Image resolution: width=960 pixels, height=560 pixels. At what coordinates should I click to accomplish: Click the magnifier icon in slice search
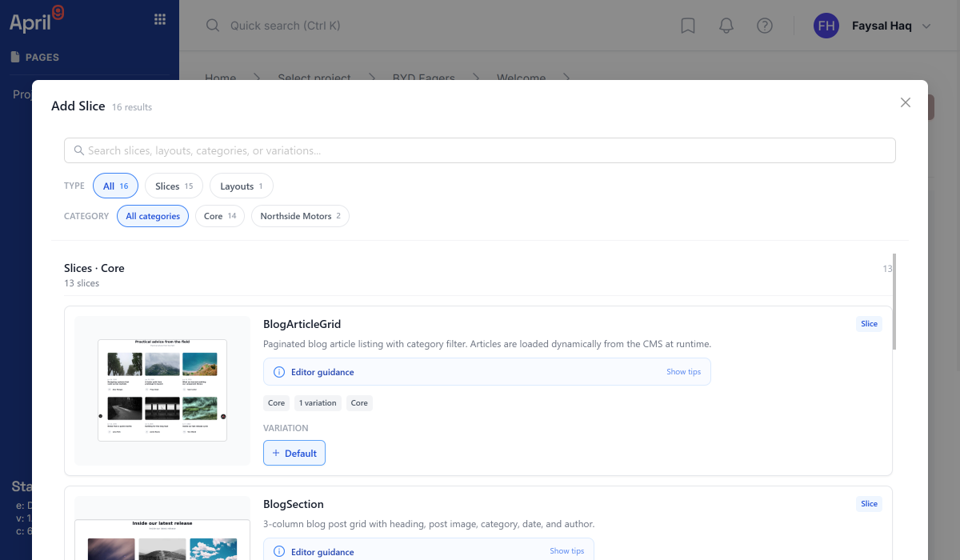[x=78, y=150]
